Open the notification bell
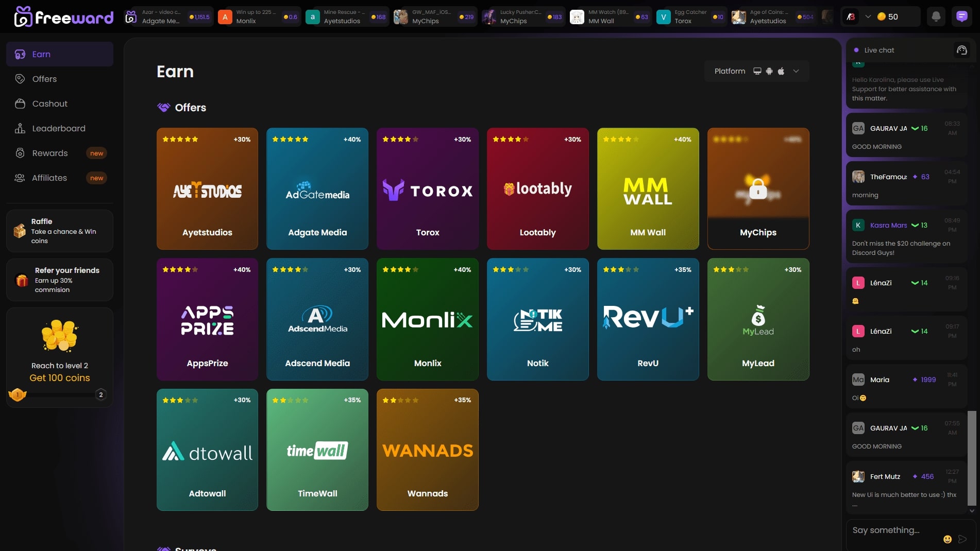Viewport: 980px width, 551px height. click(x=936, y=16)
